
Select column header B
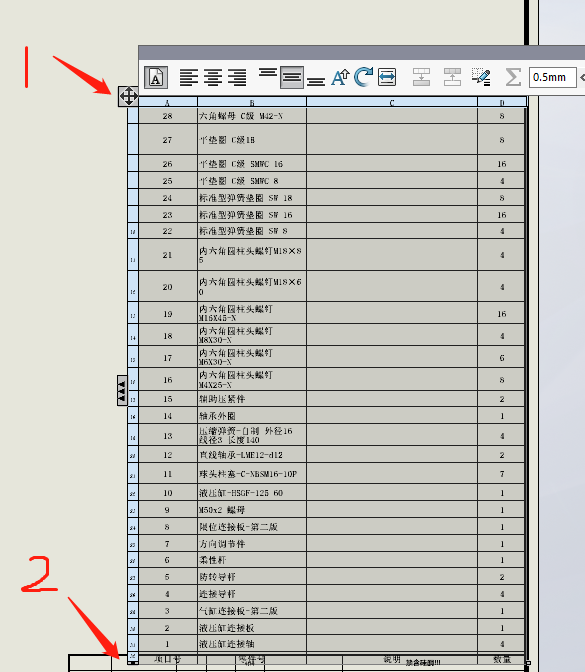point(252,102)
